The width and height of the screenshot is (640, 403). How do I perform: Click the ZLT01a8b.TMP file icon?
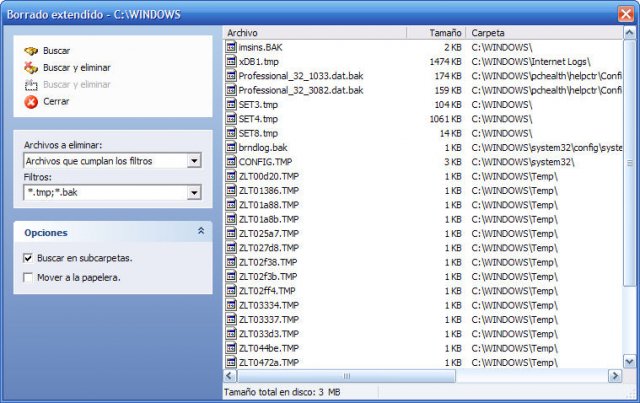(x=231, y=219)
